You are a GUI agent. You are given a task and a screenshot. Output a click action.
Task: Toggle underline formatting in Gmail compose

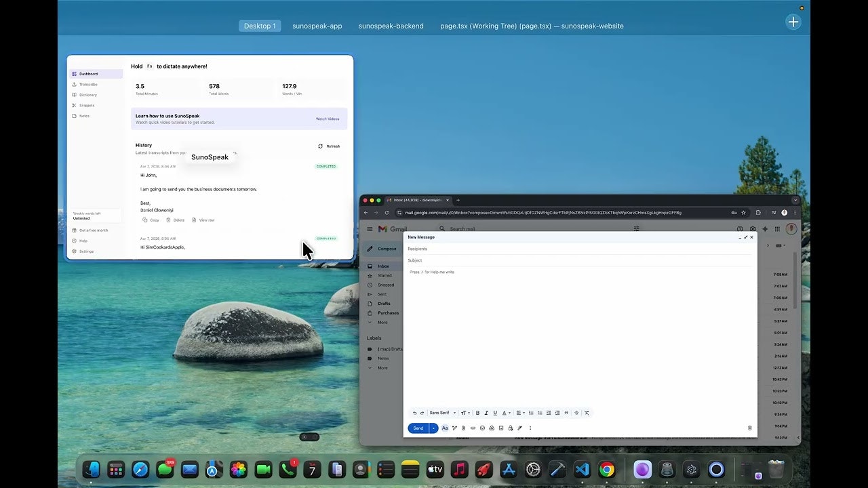point(495,413)
